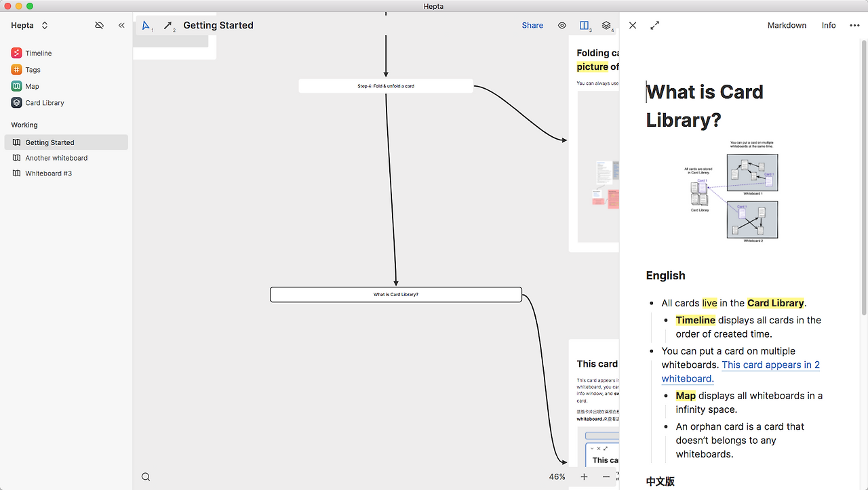
Task: Toggle the eye preview icon beside Share
Action: click(x=562, y=26)
